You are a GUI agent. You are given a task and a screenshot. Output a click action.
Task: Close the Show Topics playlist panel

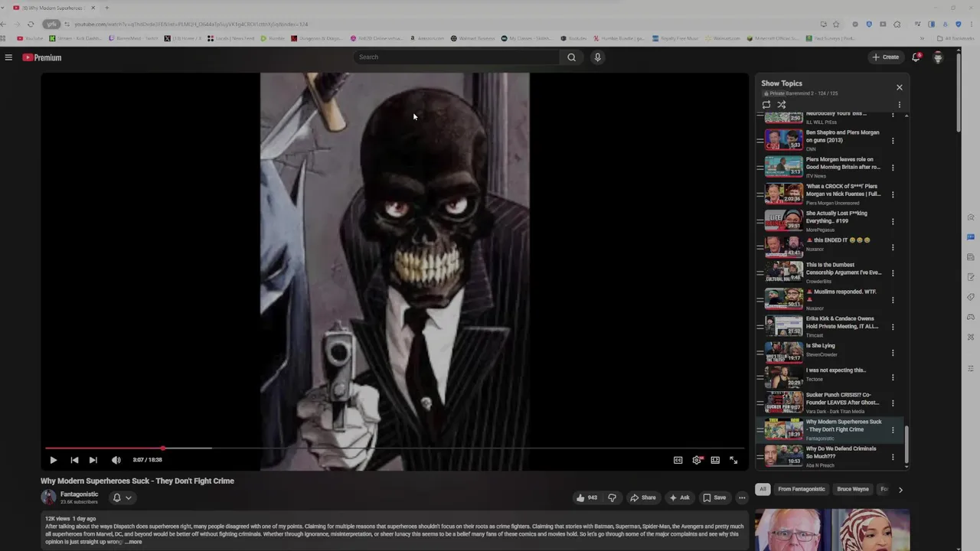(x=899, y=87)
